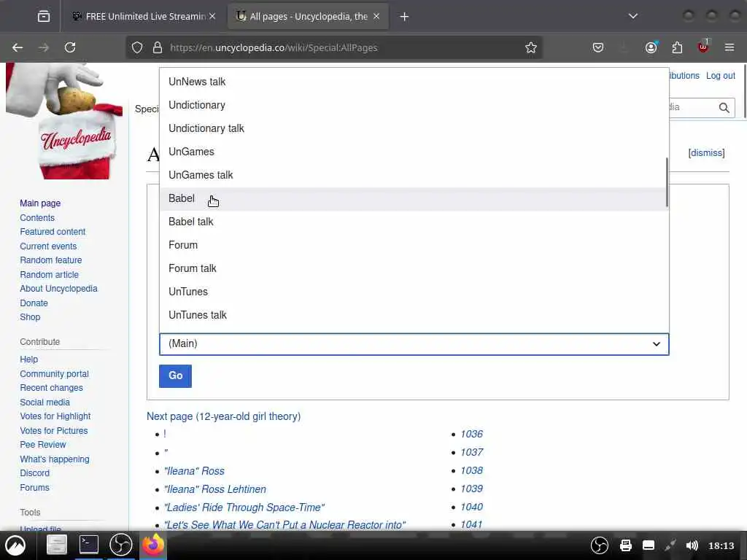Open the extensions puzzle icon
747x560 pixels.
pyautogui.click(x=677, y=47)
